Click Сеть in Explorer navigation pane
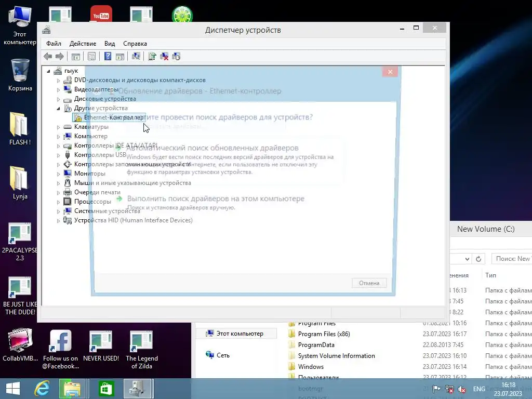 (218, 355)
